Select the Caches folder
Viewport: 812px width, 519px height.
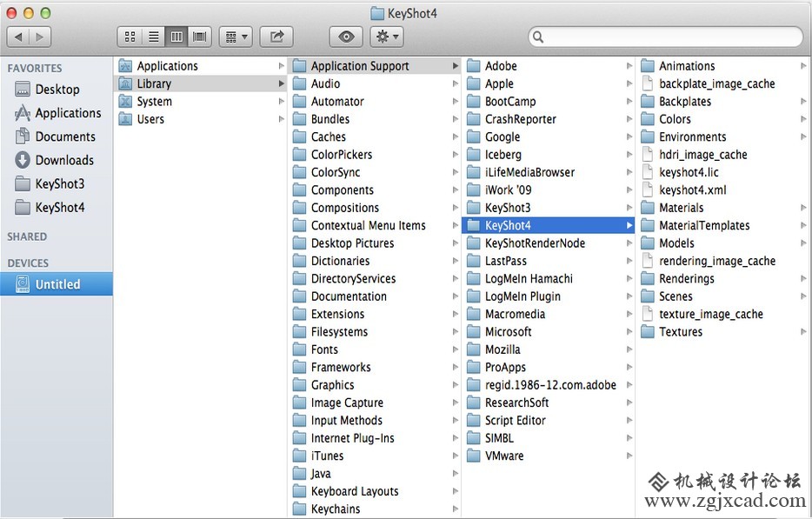(x=375, y=136)
